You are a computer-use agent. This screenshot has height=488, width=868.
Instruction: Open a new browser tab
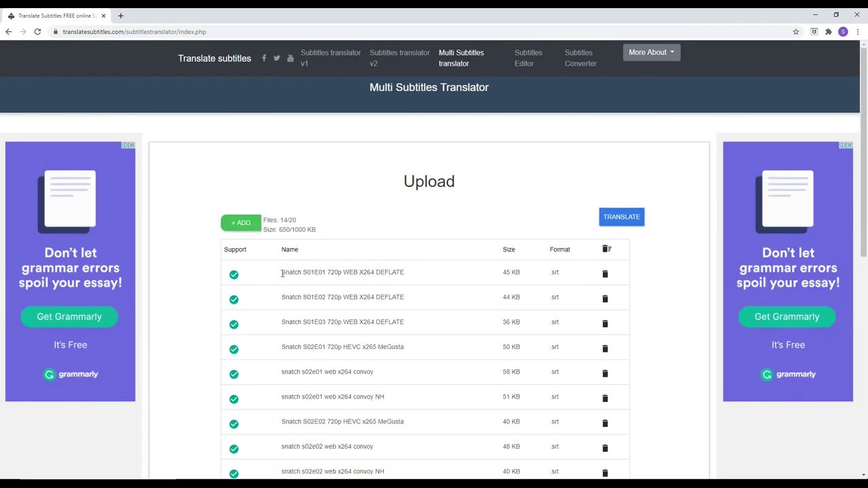click(x=121, y=16)
